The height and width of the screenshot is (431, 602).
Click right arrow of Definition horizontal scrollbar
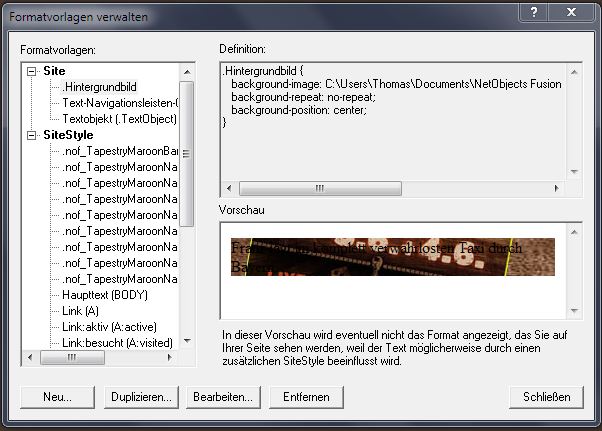click(x=559, y=188)
